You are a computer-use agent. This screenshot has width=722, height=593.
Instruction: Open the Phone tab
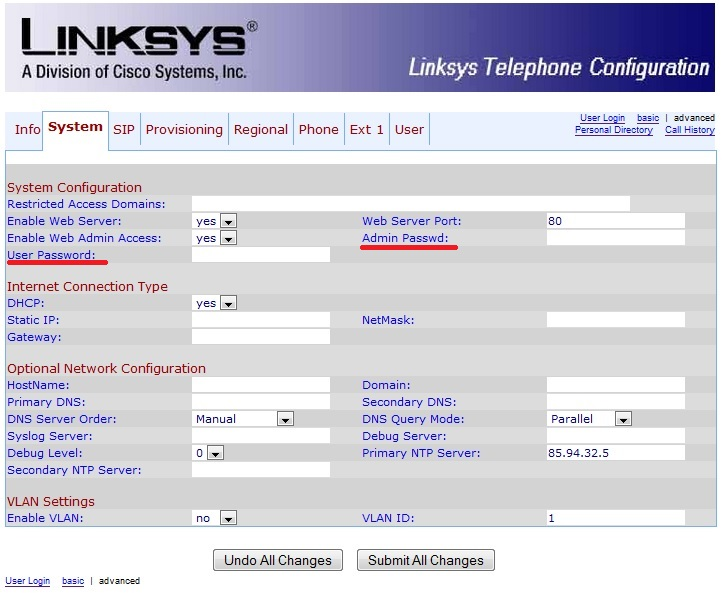tap(319, 129)
